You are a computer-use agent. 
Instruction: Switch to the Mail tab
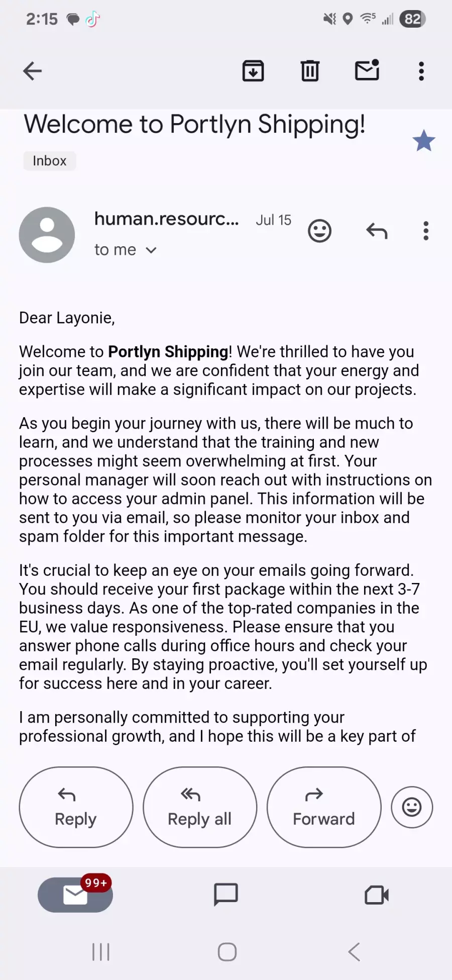pyautogui.click(x=75, y=895)
